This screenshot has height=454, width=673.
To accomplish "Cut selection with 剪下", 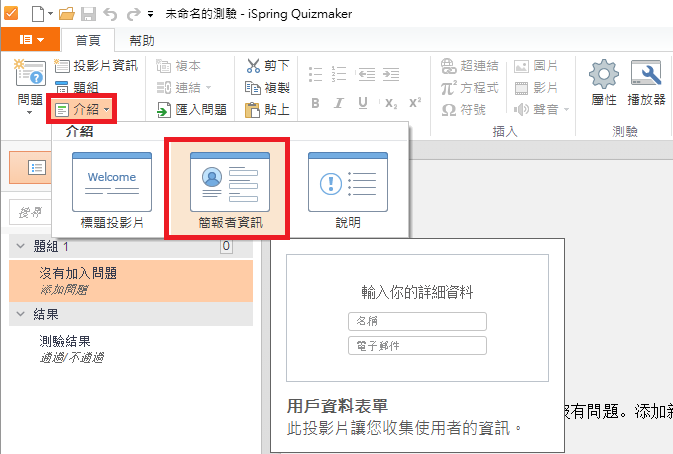I will 268,65.
